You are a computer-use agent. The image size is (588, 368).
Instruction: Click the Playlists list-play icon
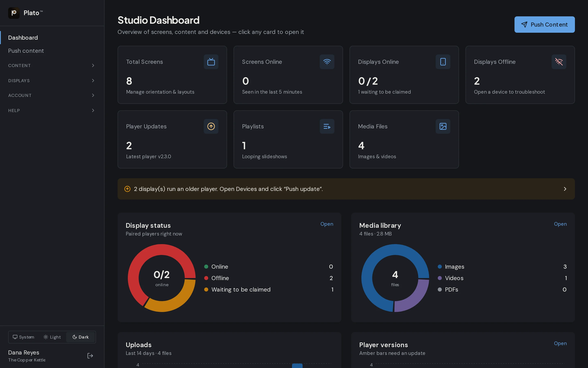tap(327, 126)
